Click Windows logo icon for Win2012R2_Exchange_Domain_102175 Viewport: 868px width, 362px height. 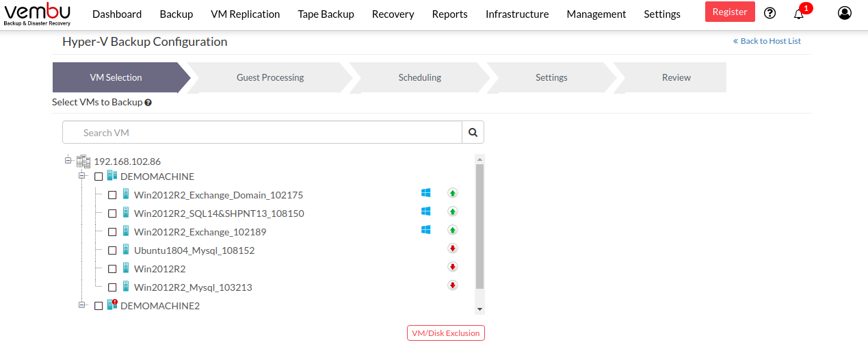tap(426, 193)
